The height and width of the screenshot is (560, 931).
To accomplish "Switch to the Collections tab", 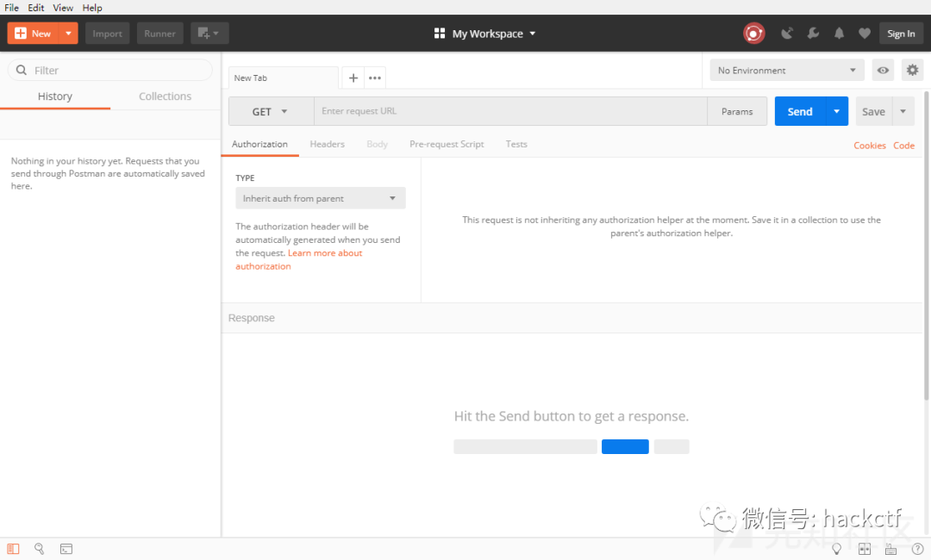I will click(x=165, y=96).
